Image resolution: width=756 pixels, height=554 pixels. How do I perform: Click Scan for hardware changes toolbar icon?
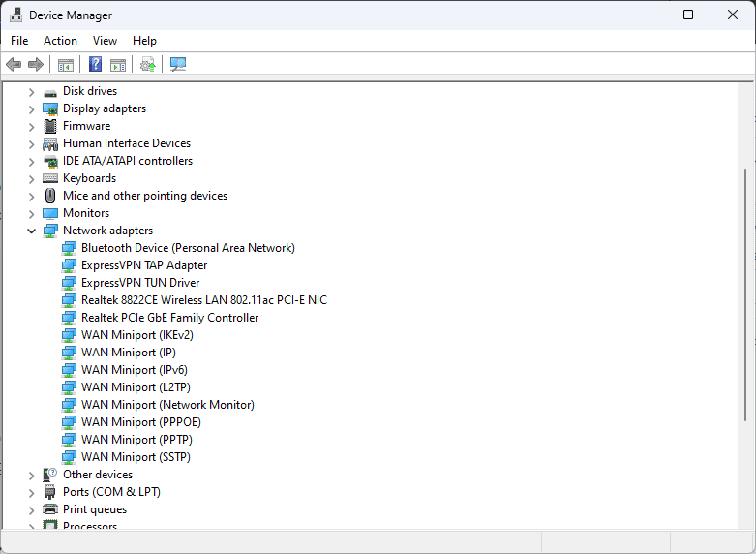(x=178, y=64)
